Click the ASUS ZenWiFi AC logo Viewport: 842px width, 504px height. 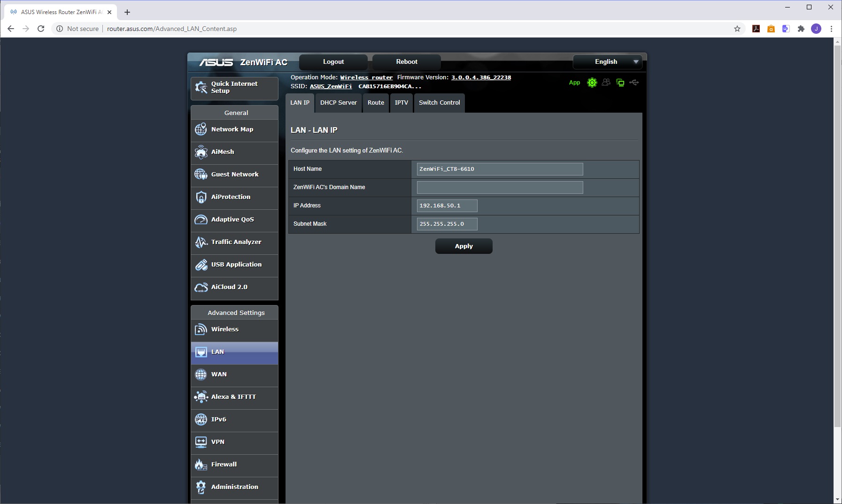click(243, 62)
